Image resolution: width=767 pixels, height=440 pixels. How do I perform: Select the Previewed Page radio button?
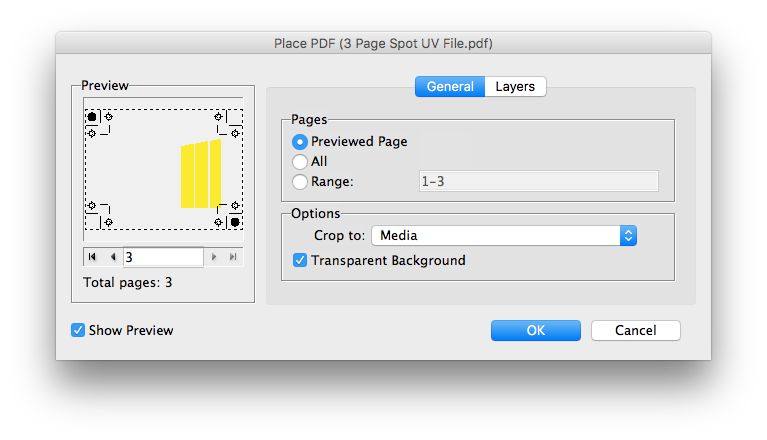(300, 142)
